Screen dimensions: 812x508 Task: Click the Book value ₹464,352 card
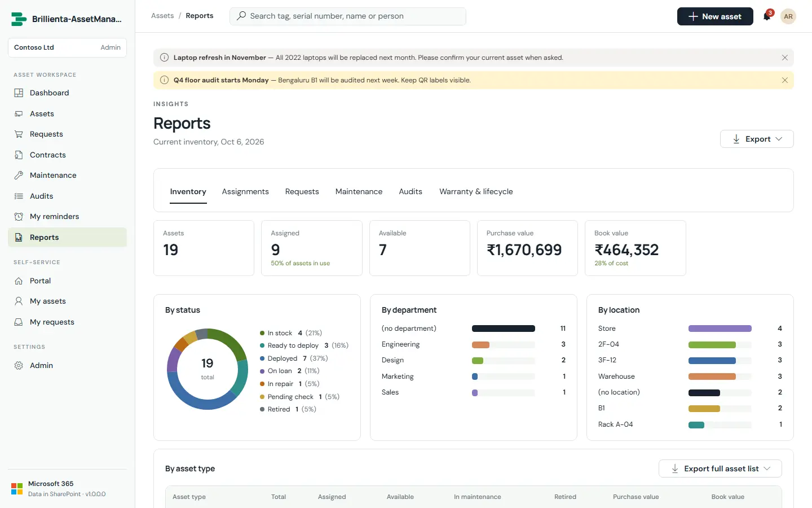pyautogui.click(x=636, y=248)
